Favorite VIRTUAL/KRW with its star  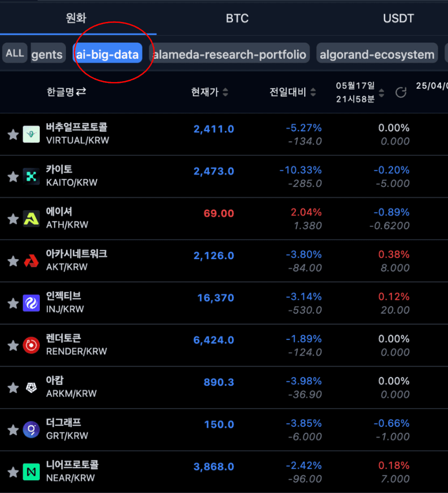(x=13, y=134)
